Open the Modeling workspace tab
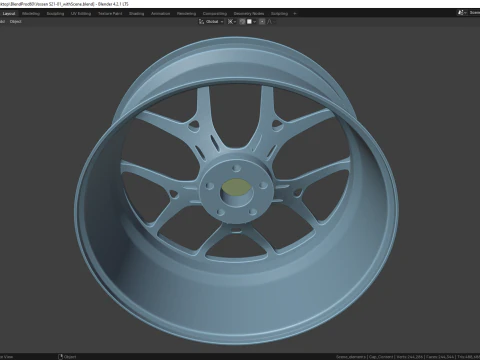This screenshot has height=360, width=480. (x=31, y=14)
